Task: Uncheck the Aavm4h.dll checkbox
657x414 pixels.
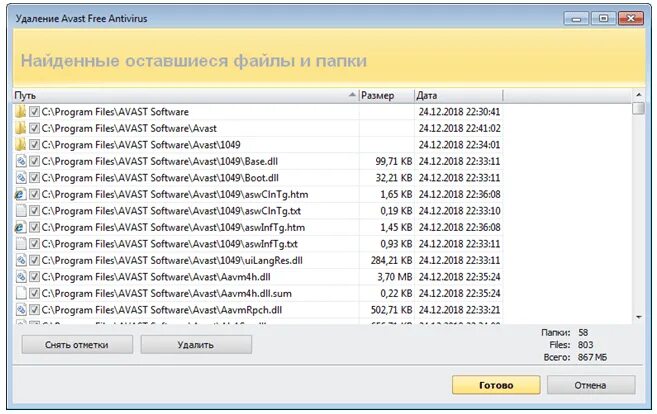Action: (34, 277)
